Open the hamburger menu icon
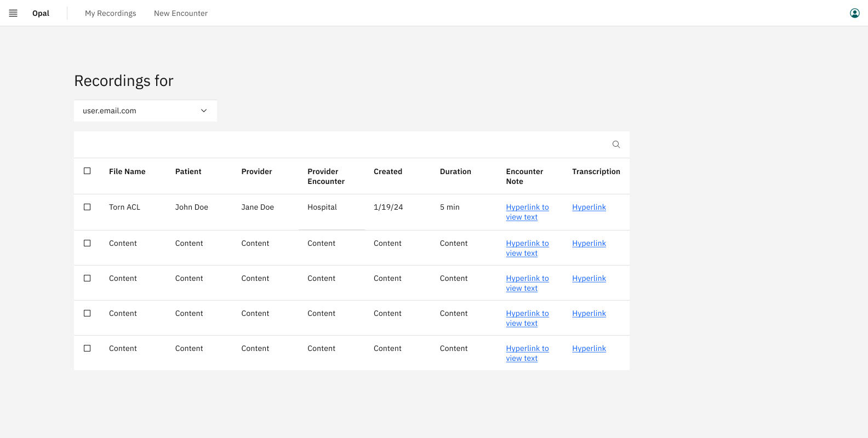The width and height of the screenshot is (868, 438). [13, 13]
